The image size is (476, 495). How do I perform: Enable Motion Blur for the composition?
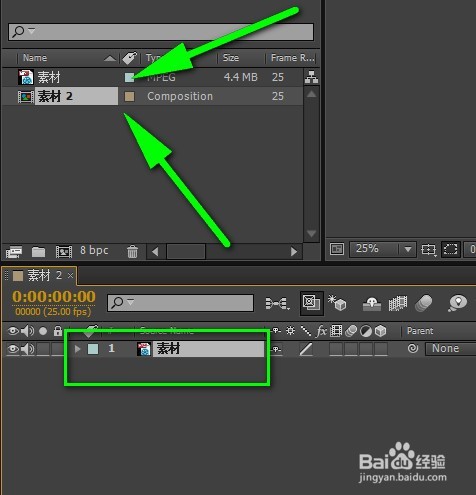[423, 303]
